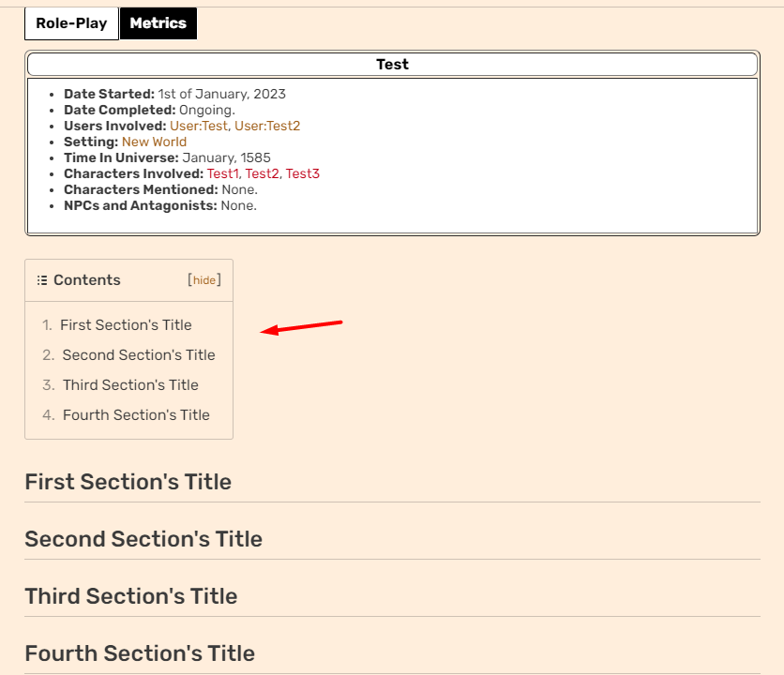784x675 pixels.
Task: Click the First Section's Title heading
Action: tap(128, 482)
